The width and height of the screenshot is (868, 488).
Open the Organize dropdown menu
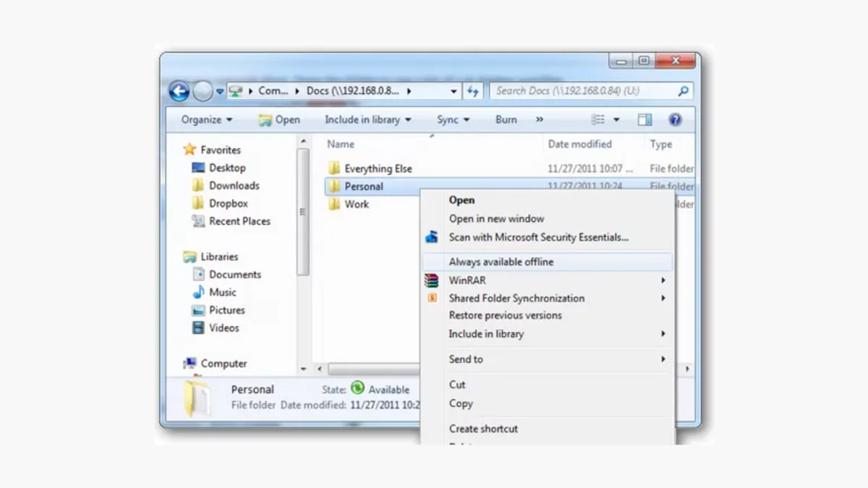pos(207,119)
